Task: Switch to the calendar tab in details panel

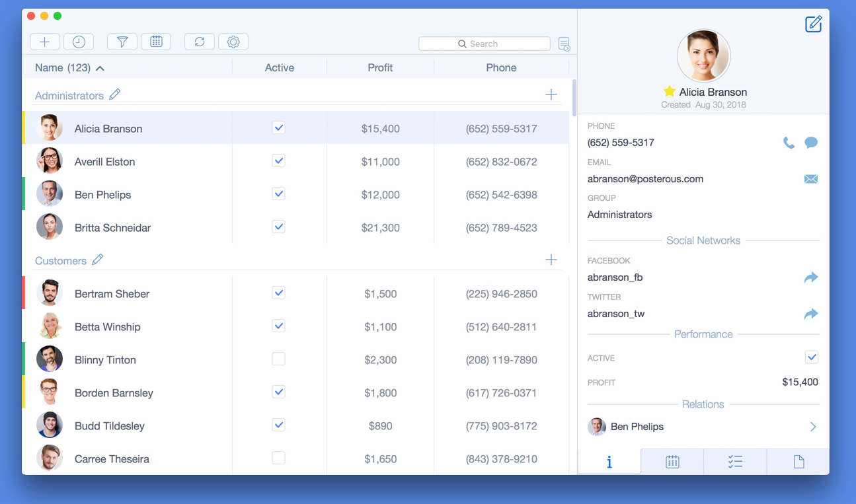Action: pyautogui.click(x=672, y=462)
